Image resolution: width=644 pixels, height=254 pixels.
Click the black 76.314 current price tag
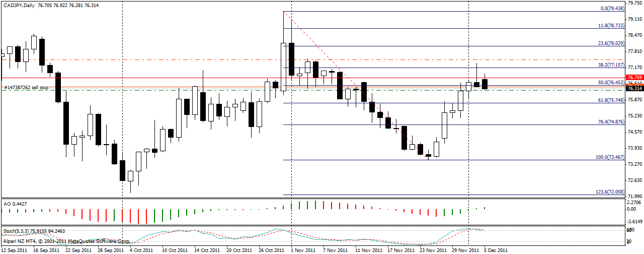pos(634,89)
